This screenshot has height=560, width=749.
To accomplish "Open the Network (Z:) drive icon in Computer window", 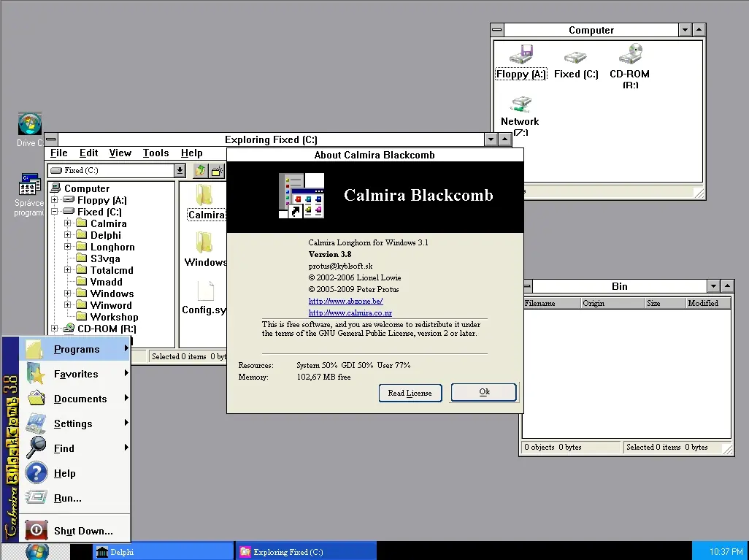I will [521, 104].
